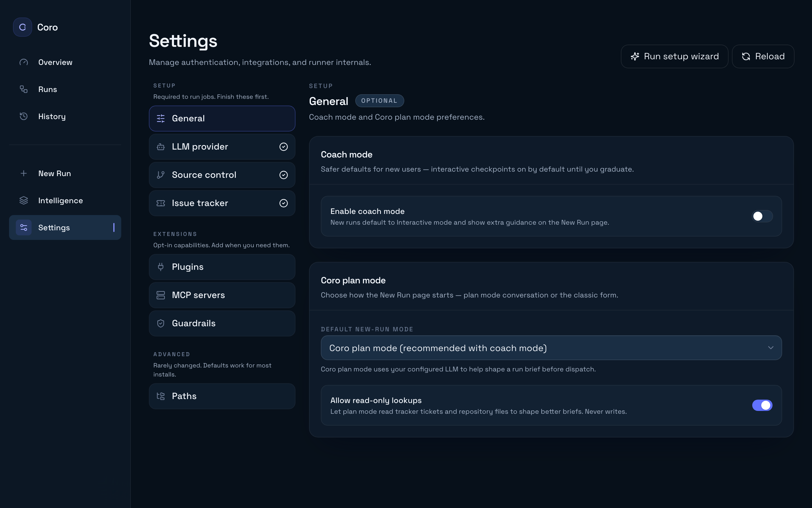
Task: Select the General settings tab
Action: click(222, 118)
